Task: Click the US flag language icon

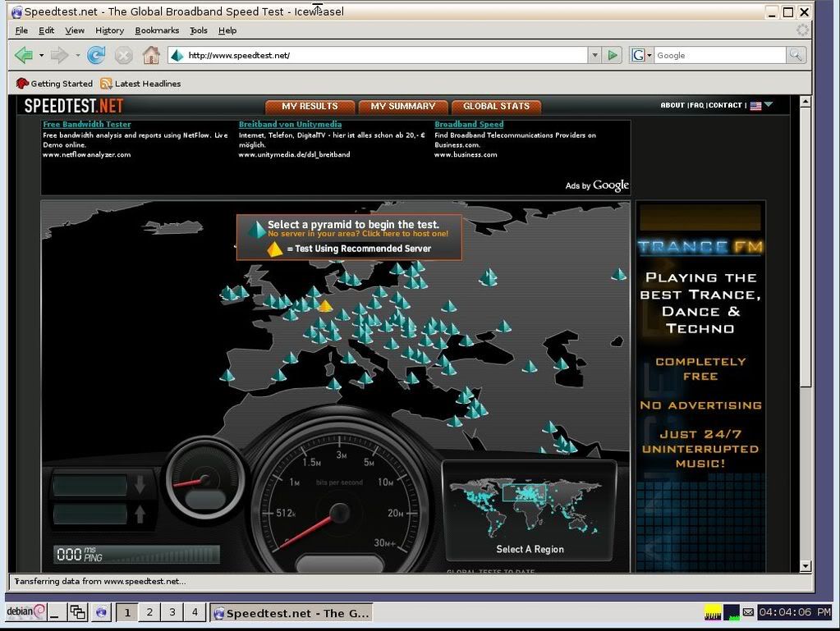Action: [755, 105]
